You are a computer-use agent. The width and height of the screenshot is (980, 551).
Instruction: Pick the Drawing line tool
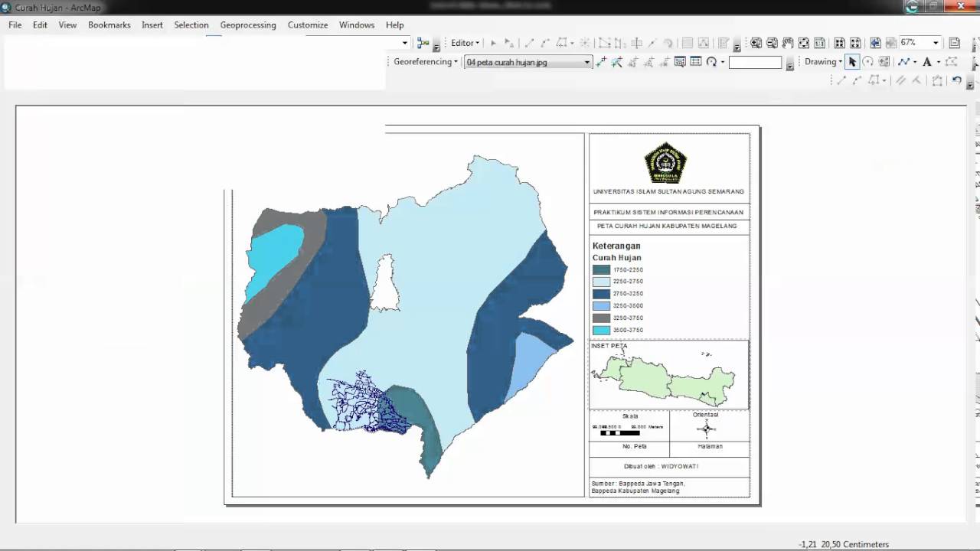pyautogui.click(x=903, y=62)
